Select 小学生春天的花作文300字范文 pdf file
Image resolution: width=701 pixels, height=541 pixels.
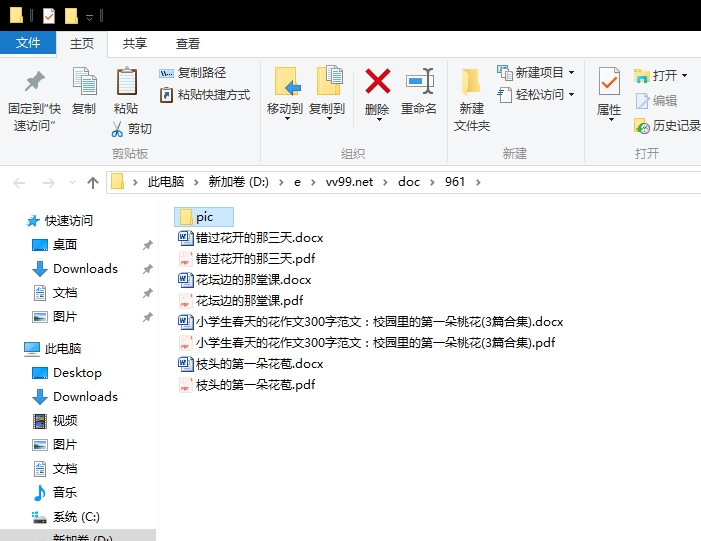coord(367,342)
